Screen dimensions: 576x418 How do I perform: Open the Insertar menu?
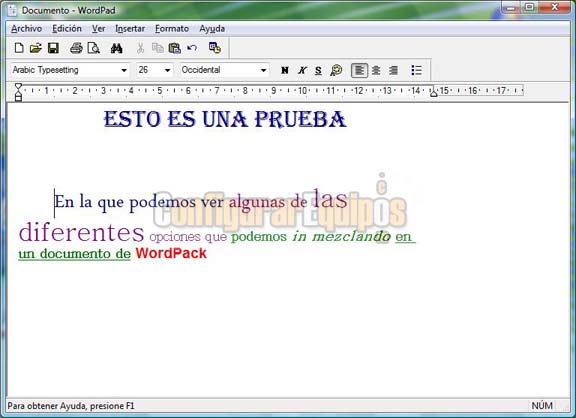click(130, 29)
